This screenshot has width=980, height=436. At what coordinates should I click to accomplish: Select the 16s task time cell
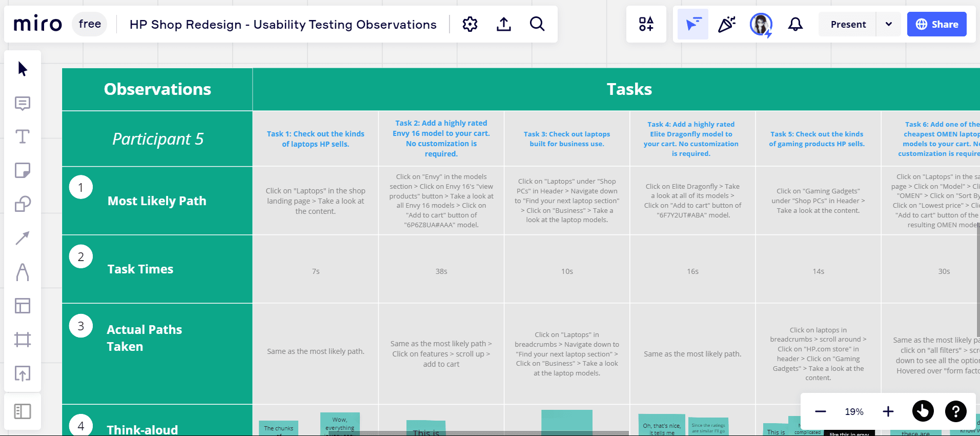click(692, 269)
